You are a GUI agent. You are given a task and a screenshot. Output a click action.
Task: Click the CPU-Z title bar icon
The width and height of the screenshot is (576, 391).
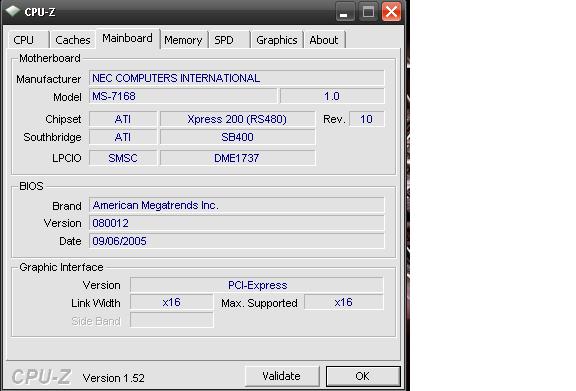(x=12, y=11)
